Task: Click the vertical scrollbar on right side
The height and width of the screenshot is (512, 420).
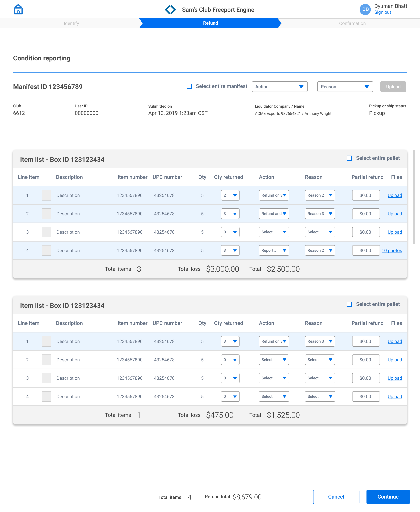Action: [x=414, y=197]
